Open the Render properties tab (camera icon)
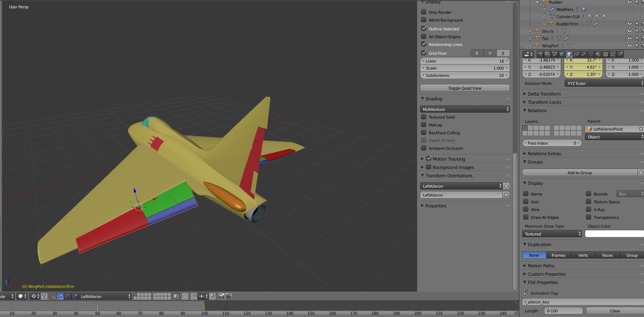 coord(540,54)
